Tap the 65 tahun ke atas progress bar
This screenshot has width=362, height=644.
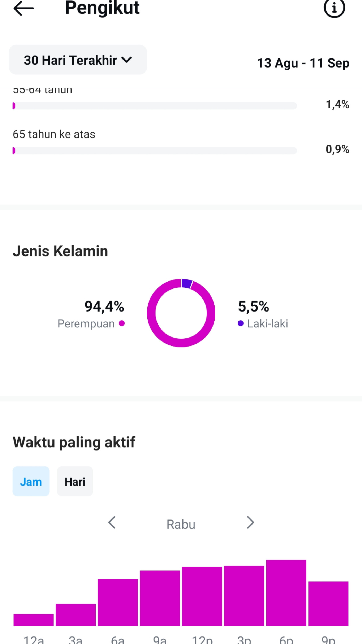[155, 151]
